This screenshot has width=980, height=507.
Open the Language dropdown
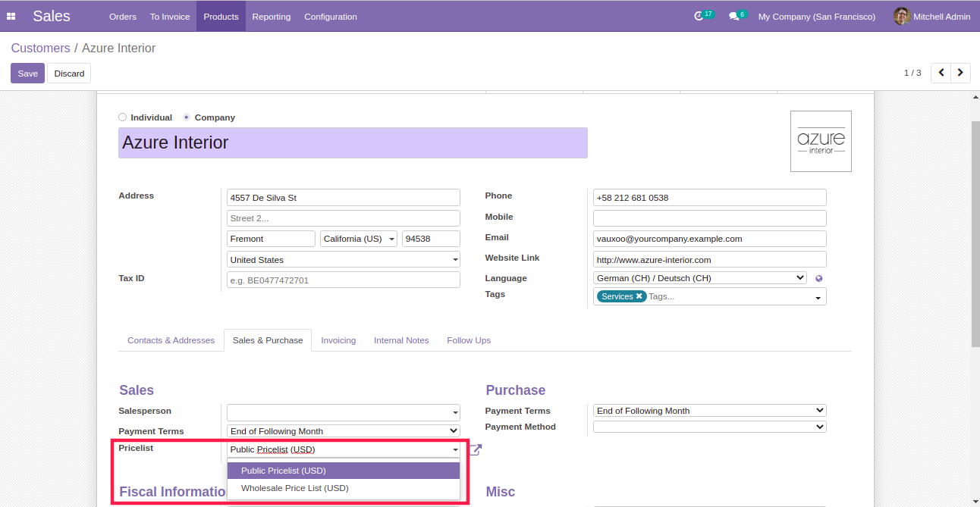(x=699, y=278)
